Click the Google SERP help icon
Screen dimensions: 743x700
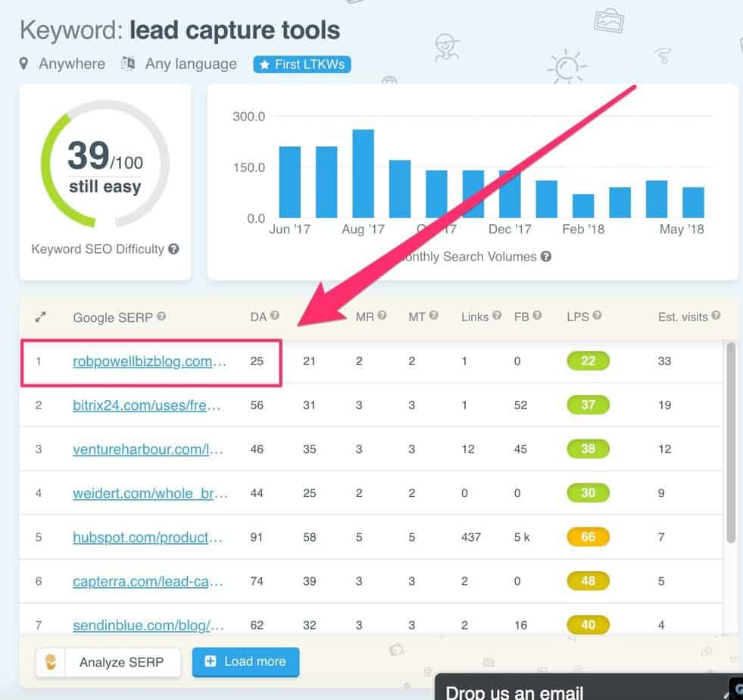click(x=161, y=317)
